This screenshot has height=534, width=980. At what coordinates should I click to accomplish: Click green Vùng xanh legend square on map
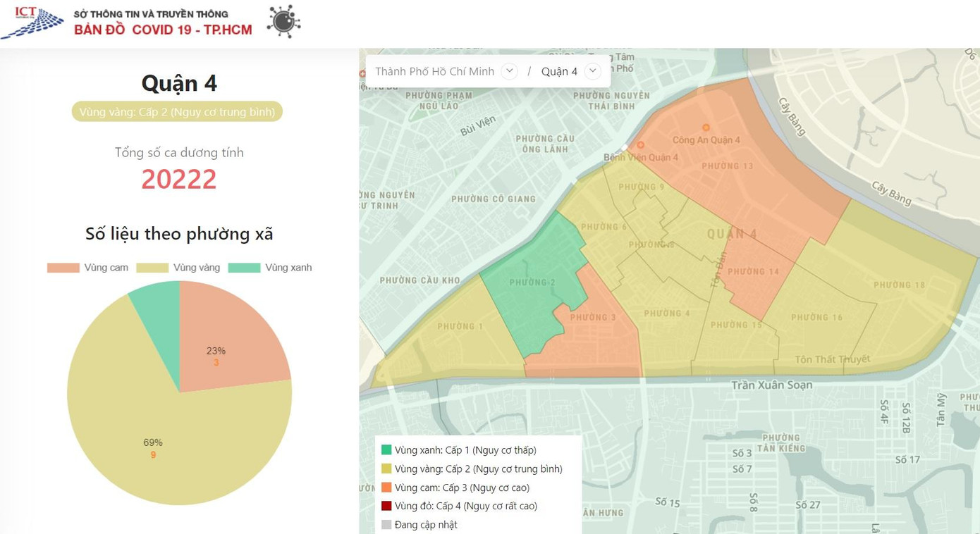[x=386, y=450]
